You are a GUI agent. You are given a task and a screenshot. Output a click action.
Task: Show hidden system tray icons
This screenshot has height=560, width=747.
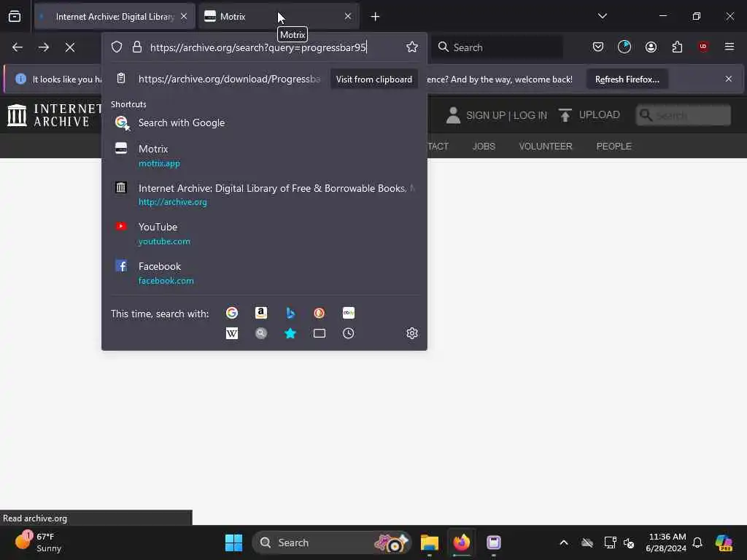564,542
